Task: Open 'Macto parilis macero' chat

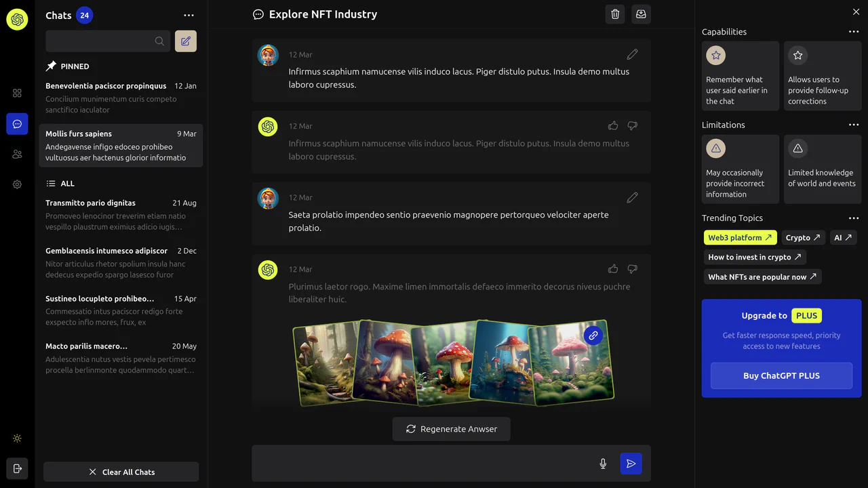Action: tap(121, 358)
